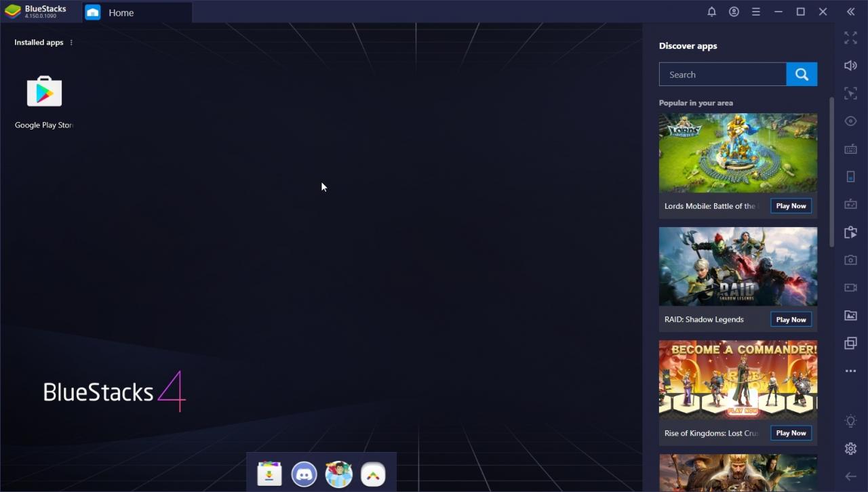The height and width of the screenshot is (492, 868).
Task: Take a screenshot with camera icon
Action: coord(850,260)
